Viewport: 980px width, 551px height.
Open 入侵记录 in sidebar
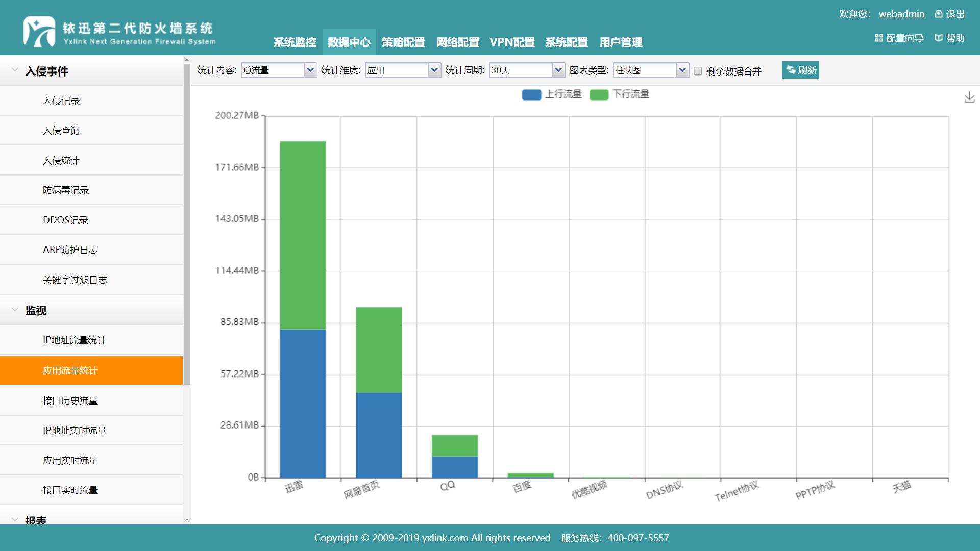click(91, 101)
